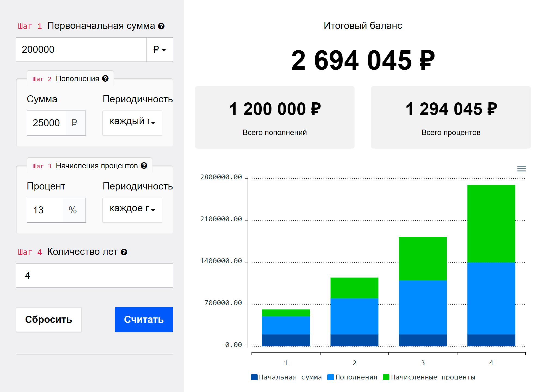
Task: Click the Считать button
Action: click(x=144, y=320)
